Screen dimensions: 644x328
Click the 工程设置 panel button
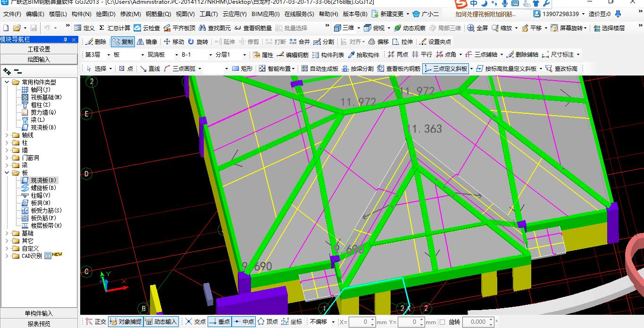[x=39, y=49]
